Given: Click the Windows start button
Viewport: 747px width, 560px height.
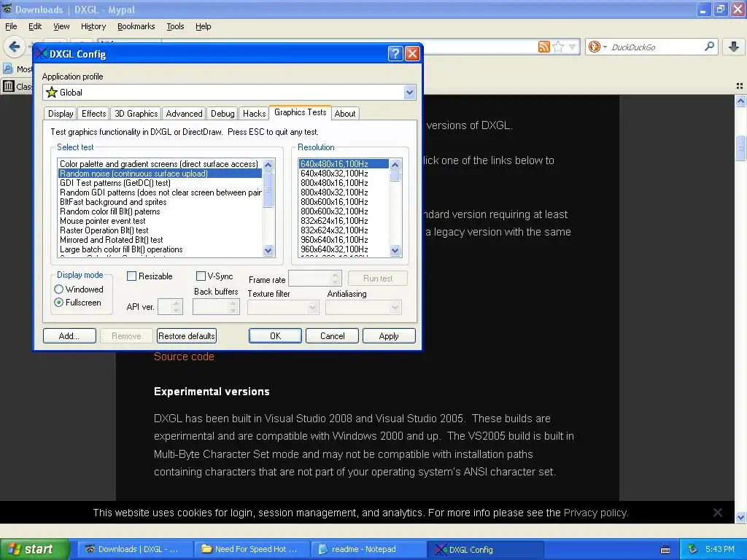Looking at the screenshot, I should 34,549.
